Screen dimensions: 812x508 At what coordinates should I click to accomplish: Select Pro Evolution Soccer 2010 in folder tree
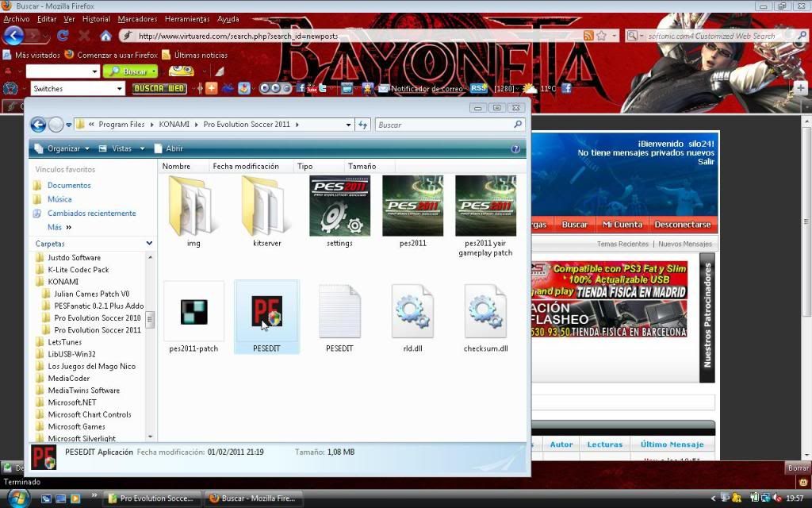[98, 317]
